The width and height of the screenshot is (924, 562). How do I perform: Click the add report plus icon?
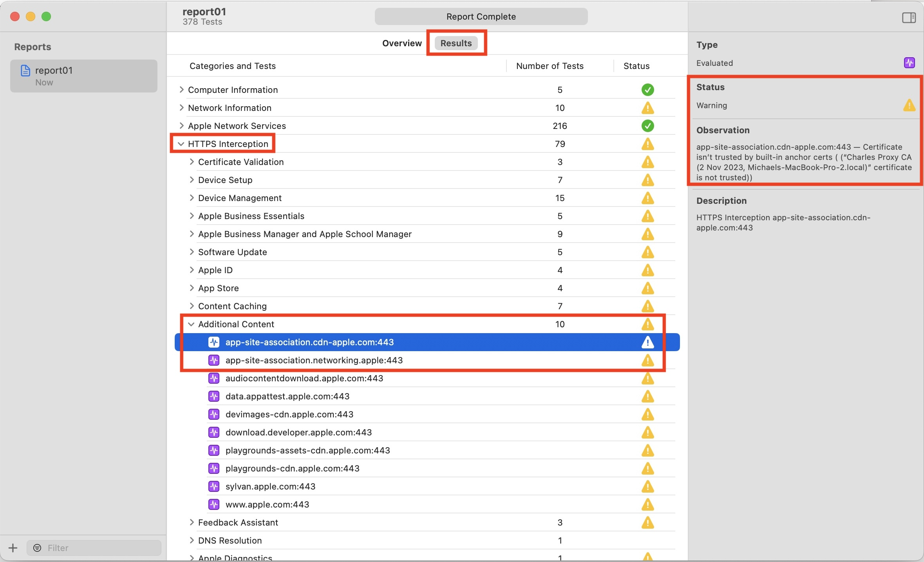tap(13, 547)
